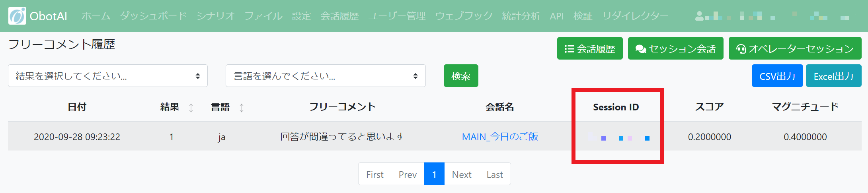
Task: Go to 統計分析 in navigation bar
Action: [521, 16]
